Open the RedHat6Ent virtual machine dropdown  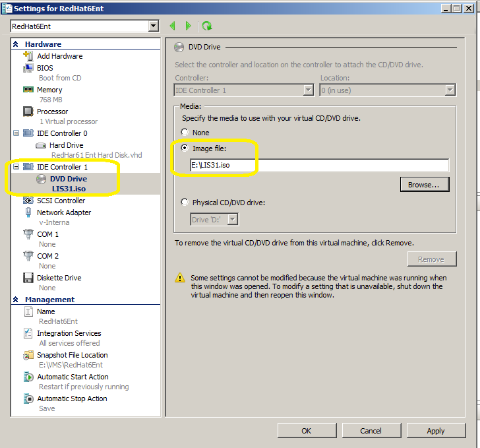154,26
